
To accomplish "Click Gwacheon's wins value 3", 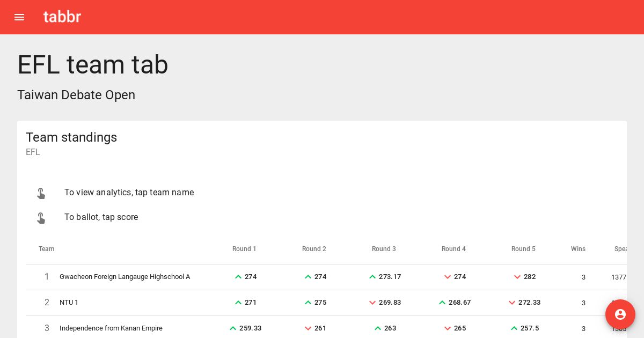I will pyautogui.click(x=583, y=277).
